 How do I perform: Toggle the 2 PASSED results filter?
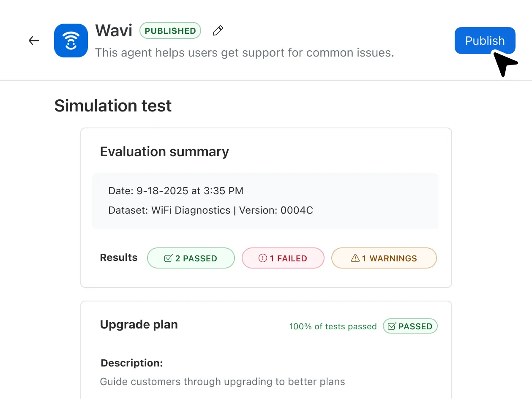[x=191, y=258]
